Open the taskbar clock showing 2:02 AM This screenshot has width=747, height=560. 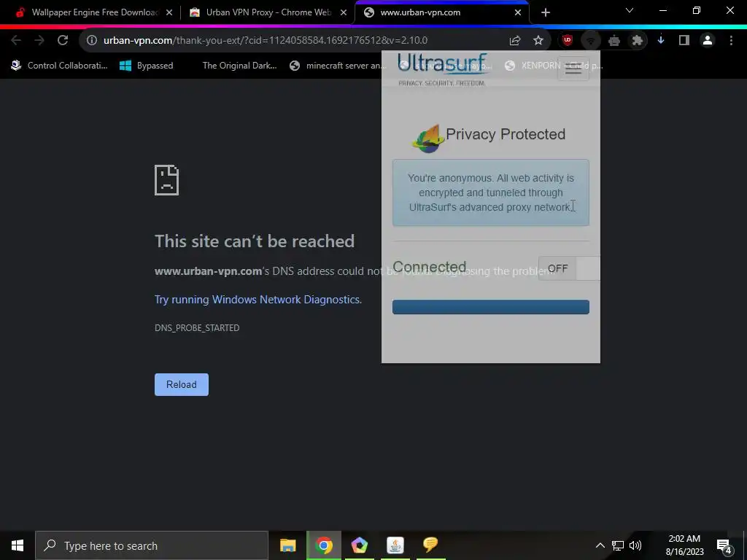pos(684,545)
